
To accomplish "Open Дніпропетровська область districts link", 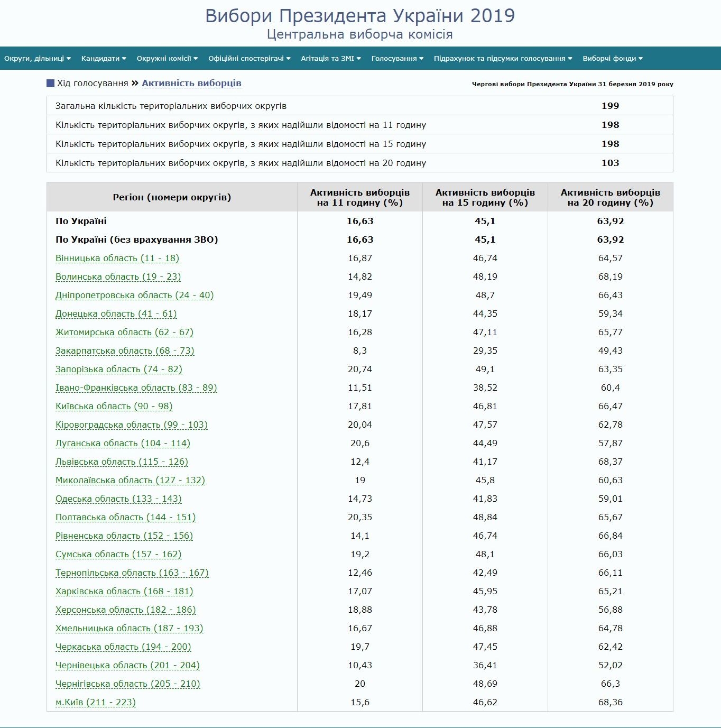I will click(x=134, y=296).
